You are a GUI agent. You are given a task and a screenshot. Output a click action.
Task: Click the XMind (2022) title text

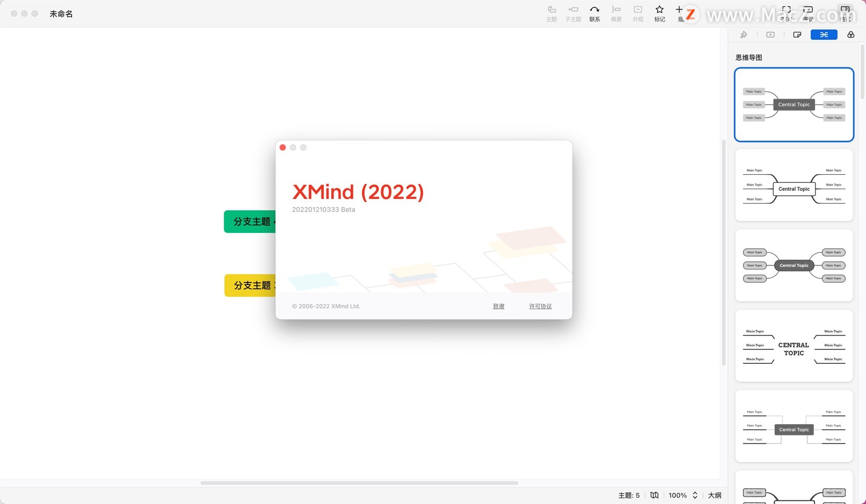(358, 192)
